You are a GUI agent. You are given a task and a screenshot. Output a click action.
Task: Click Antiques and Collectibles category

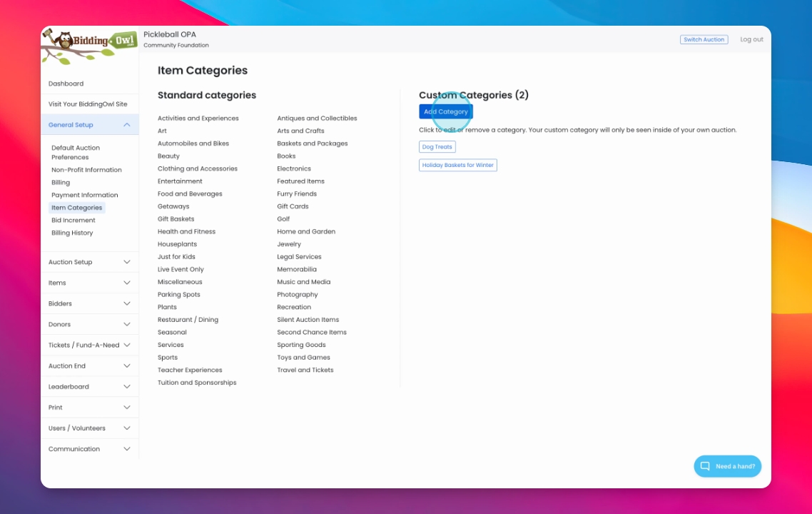click(317, 118)
